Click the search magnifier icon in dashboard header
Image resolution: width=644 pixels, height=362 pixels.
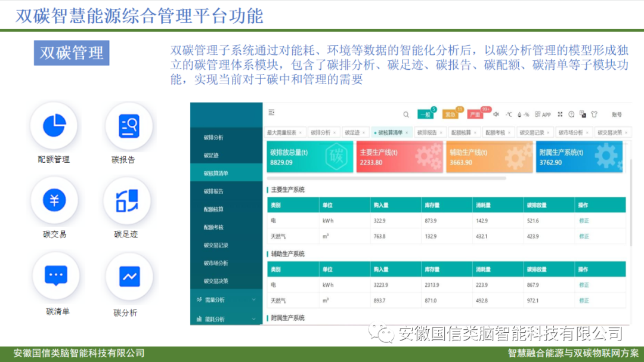tap(406, 115)
